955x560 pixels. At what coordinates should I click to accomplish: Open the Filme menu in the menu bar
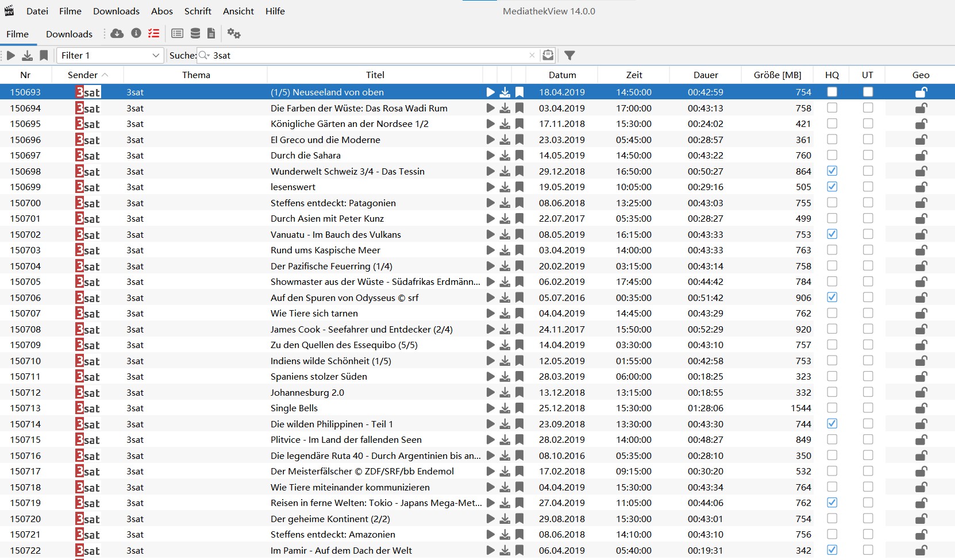[70, 11]
